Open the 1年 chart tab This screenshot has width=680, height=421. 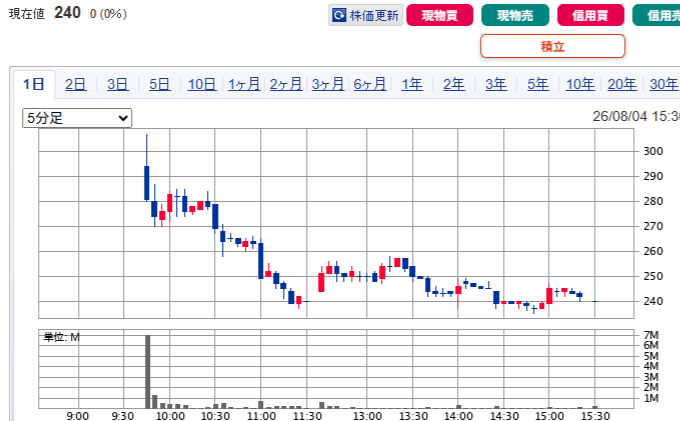(412, 84)
